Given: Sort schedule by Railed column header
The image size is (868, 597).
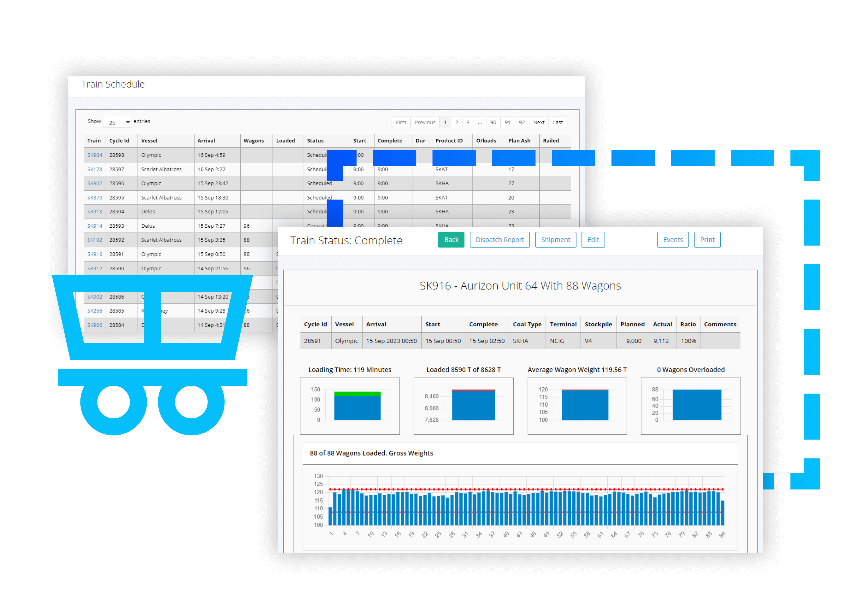Looking at the screenshot, I should click(555, 141).
